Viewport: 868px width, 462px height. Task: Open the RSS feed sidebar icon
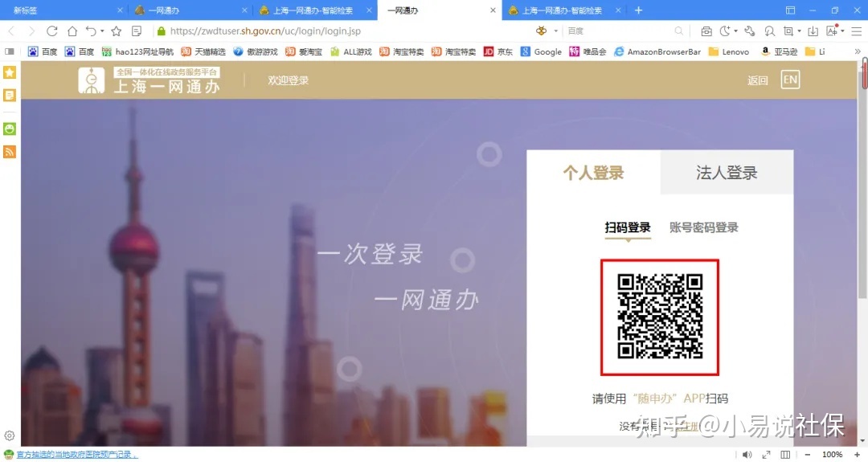click(x=10, y=152)
